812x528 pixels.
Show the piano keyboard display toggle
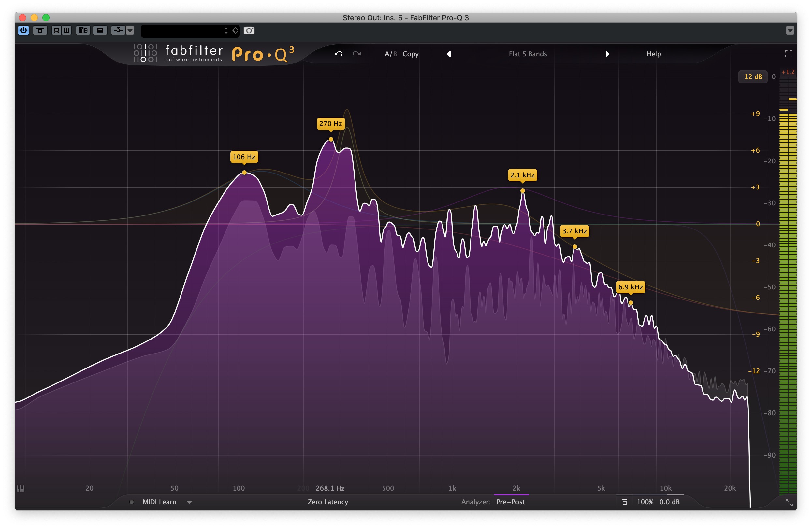tap(21, 489)
